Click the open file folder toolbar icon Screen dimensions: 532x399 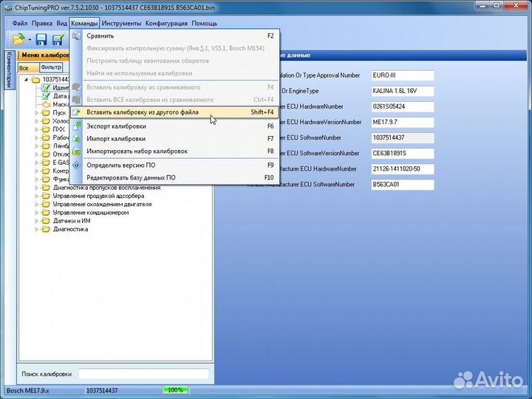coord(18,38)
